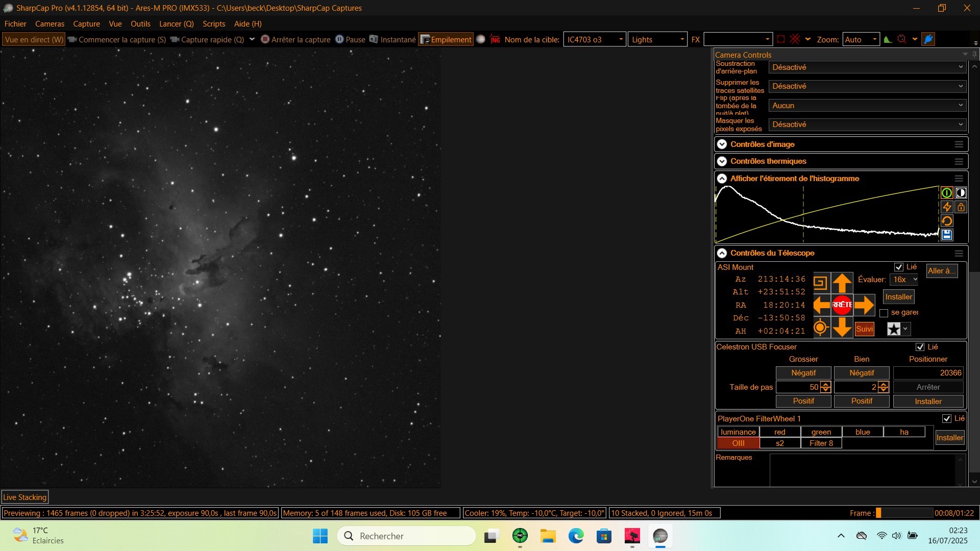Click the Frame progress bar
This screenshot has height=551, width=980.
point(904,513)
